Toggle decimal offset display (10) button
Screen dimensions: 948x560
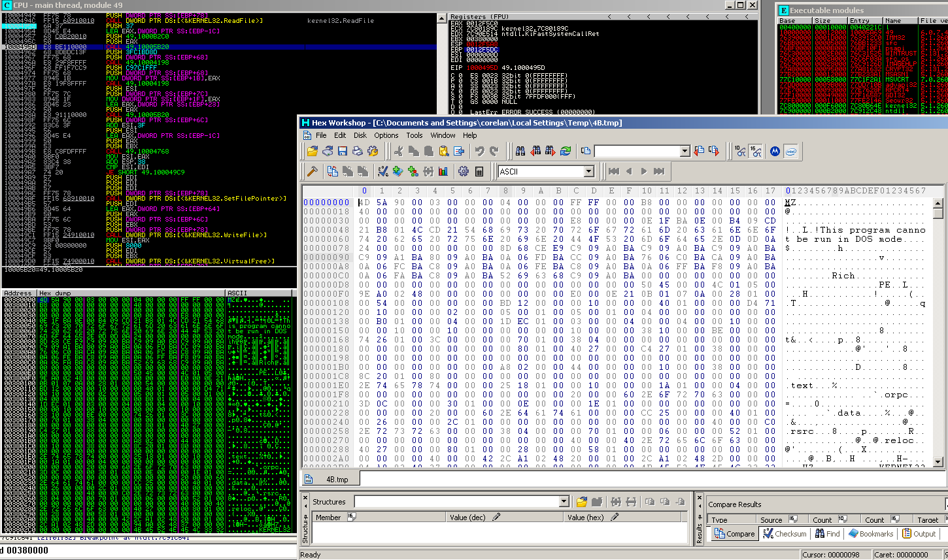click(x=740, y=151)
